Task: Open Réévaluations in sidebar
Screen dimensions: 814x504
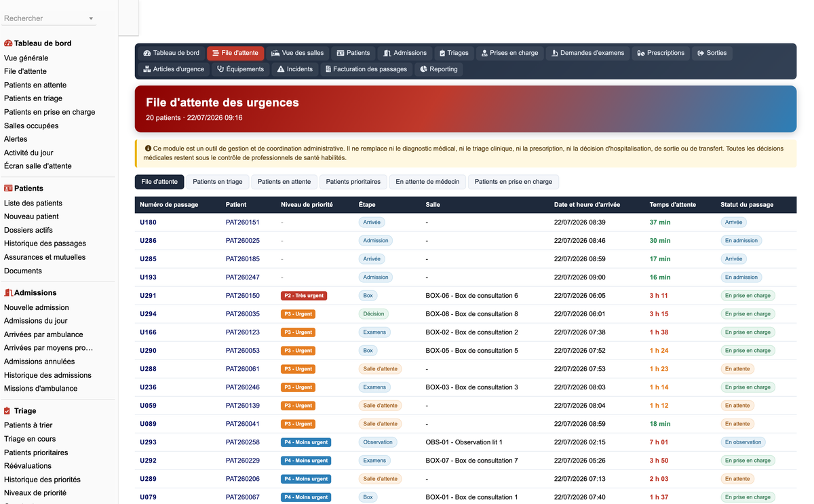Action: coord(28,466)
